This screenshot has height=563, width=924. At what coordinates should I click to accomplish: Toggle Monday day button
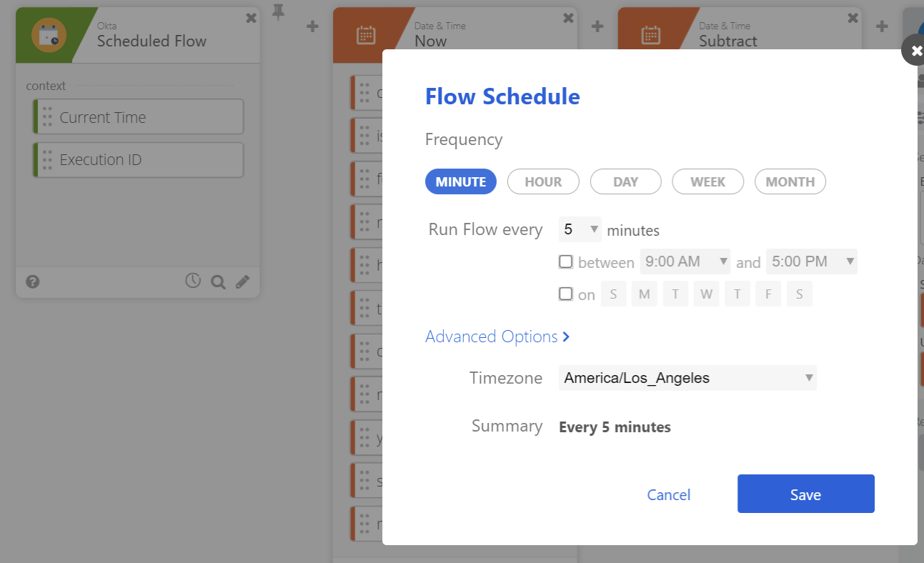tap(645, 294)
